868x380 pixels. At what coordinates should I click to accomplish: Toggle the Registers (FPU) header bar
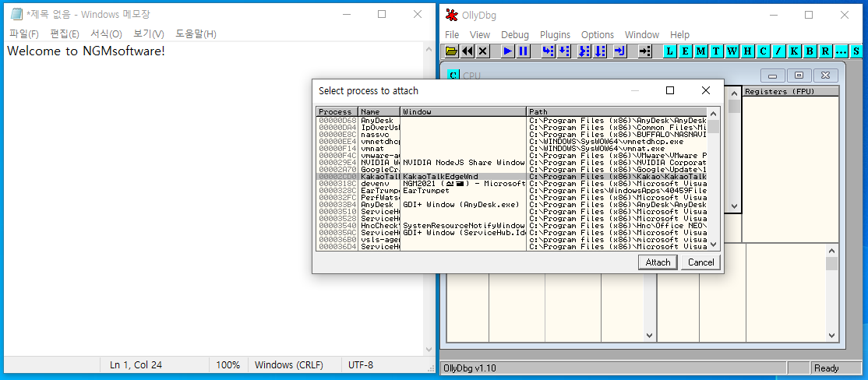click(x=791, y=92)
